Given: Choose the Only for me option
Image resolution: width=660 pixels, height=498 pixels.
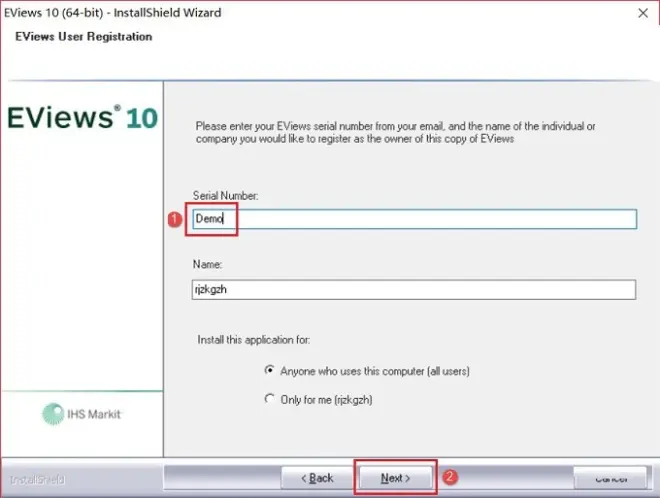Looking at the screenshot, I should (268, 399).
